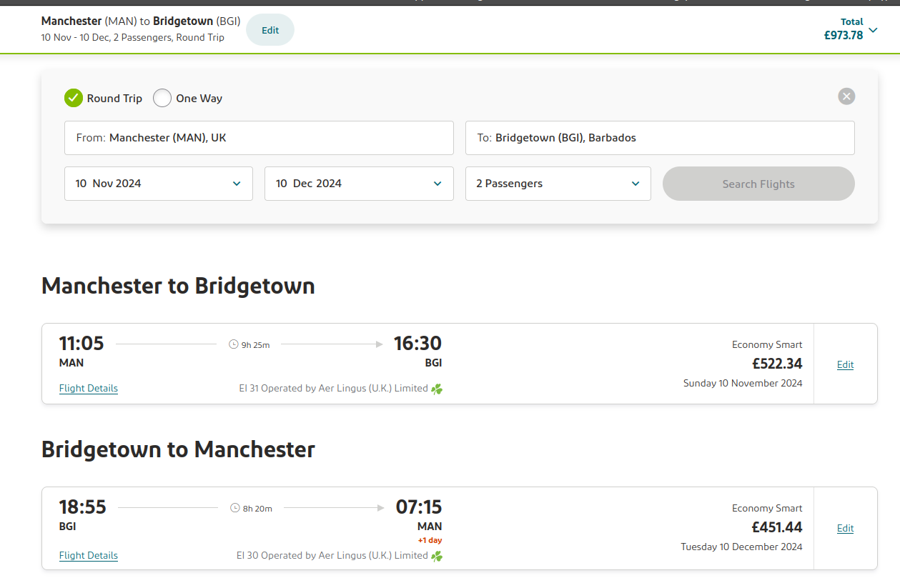Click the clock icon beside 8h 20m duration
This screenshot has height=588, width=900.
235,508
